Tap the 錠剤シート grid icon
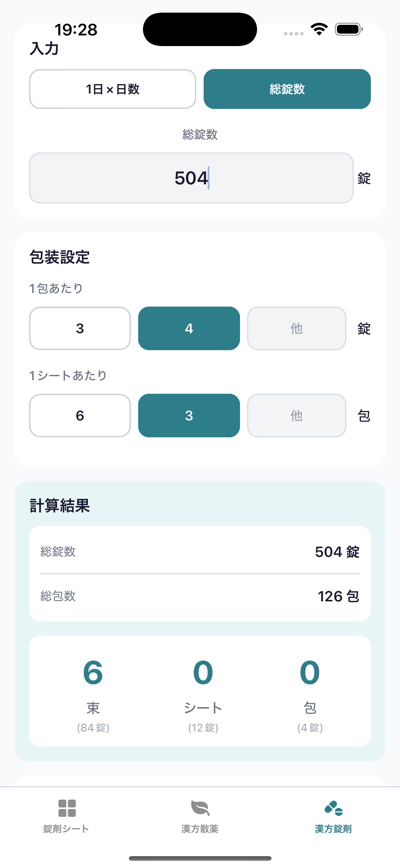 pyautogui.click(x=67, y=808)
